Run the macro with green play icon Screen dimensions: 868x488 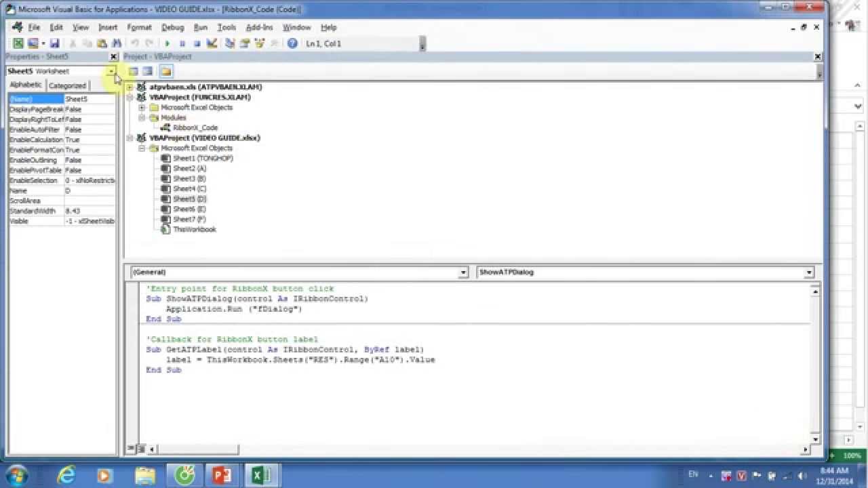[167, 43]
